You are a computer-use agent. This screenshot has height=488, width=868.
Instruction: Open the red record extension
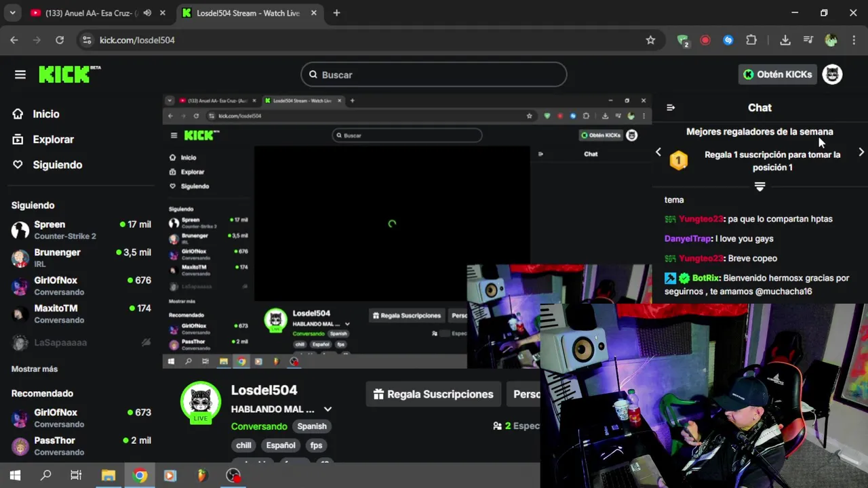[x=705, y=40]
